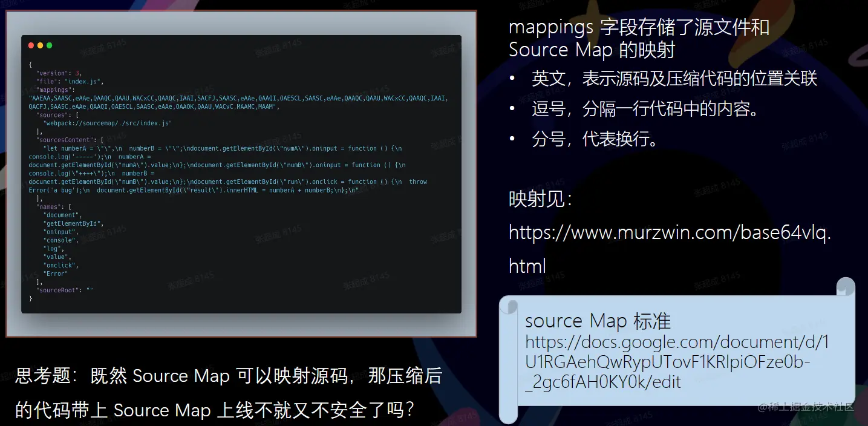Click the "oninput" entry in names array
Screen dimensions: 868x426
click(x=61, y=232)
